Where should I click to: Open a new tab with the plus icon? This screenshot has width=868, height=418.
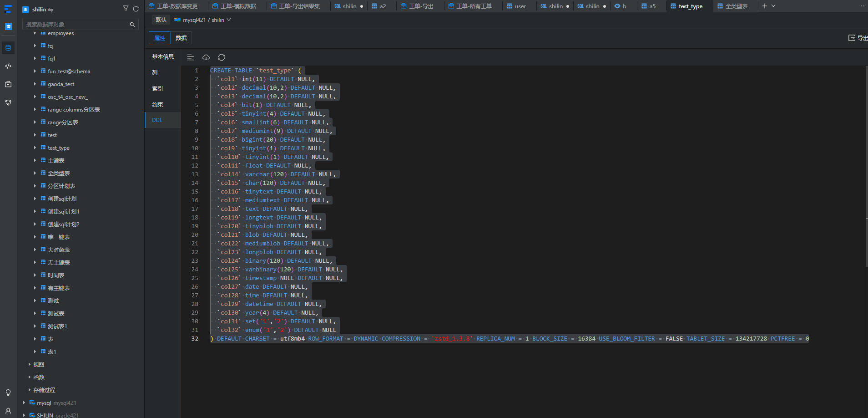(x=764, y=6)
